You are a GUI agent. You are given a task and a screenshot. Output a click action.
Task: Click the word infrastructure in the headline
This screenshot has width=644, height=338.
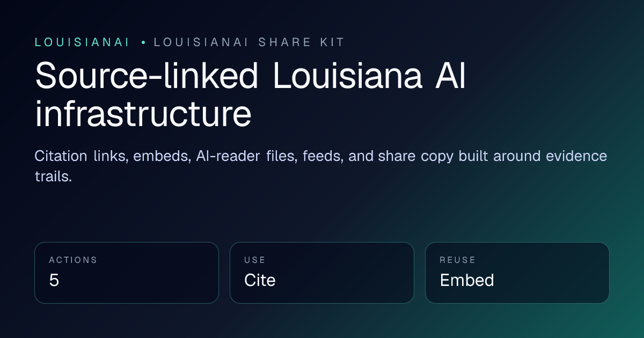click(143, 114)
